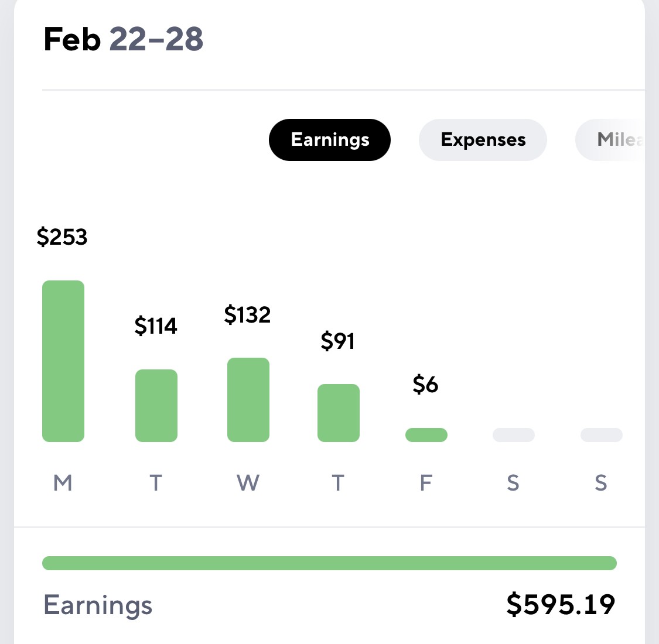The width and height of the screenshot is (659, 644).
Task: Click the F weekday label
Action: pos(426,482)
